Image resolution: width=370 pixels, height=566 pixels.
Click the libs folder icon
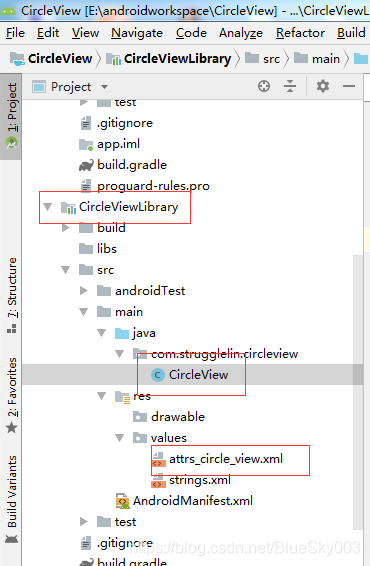[x=86, y=249]
